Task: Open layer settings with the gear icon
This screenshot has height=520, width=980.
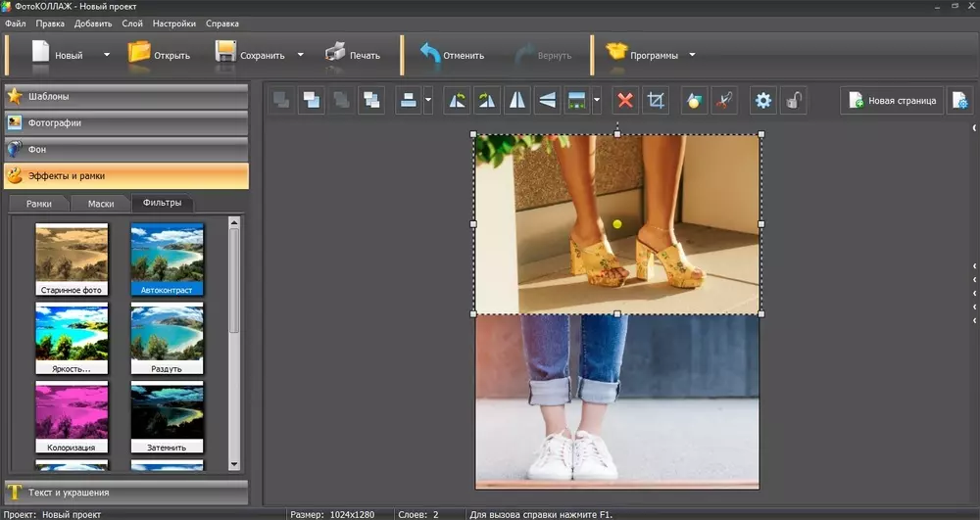Action: tap(762, 100)
